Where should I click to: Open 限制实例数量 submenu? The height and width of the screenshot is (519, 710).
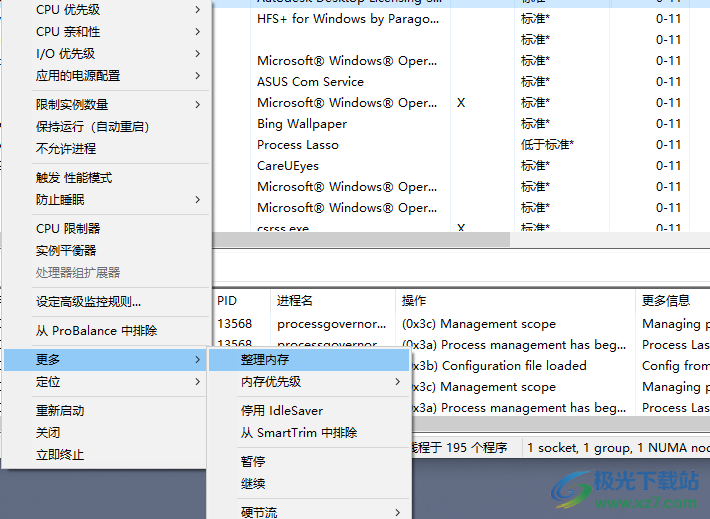coord(107,105)
